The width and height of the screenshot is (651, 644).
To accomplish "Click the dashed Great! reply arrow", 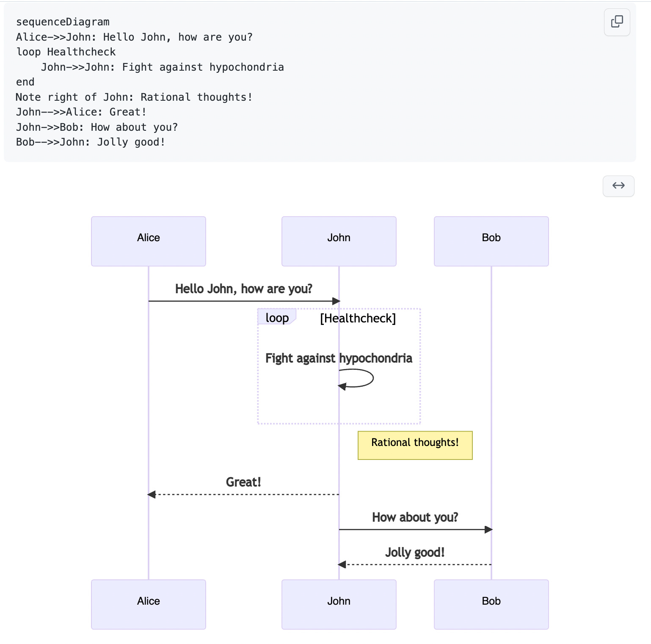I will [243, 494].
